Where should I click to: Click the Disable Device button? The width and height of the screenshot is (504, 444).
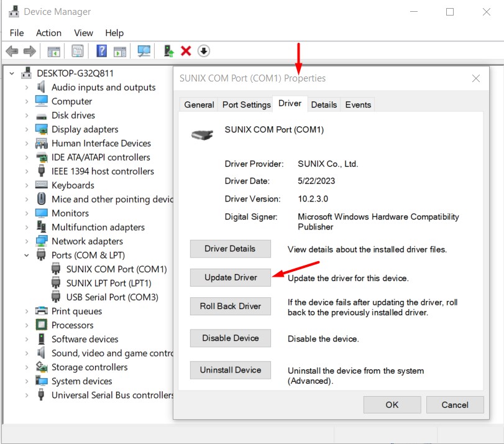tap(230, 338)
